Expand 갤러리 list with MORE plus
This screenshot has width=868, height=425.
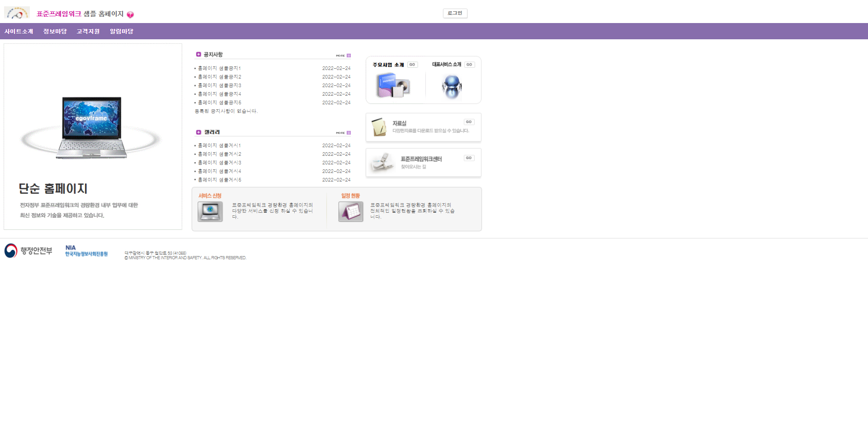pos(349,133)
